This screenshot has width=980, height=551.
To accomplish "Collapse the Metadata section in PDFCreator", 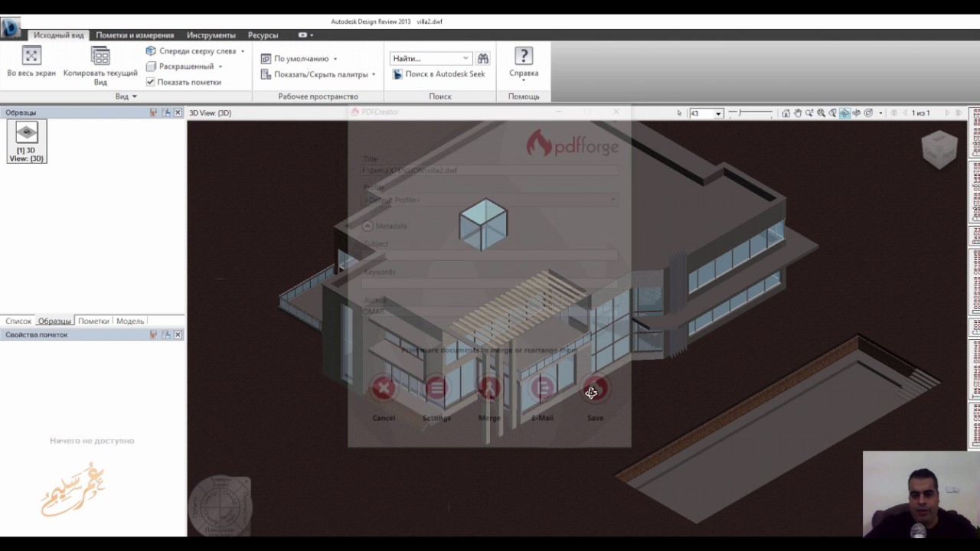I will click(x=367, y=226).
